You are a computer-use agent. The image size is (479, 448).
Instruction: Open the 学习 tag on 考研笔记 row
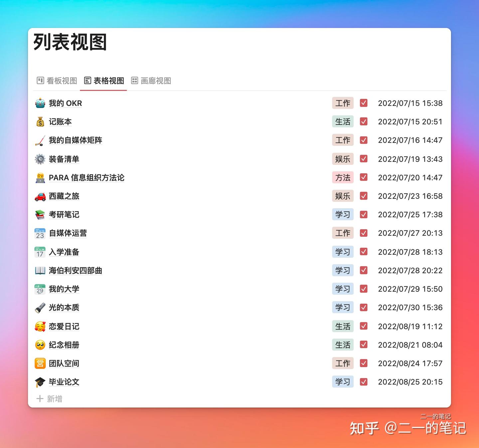click(x=343, y=215)
